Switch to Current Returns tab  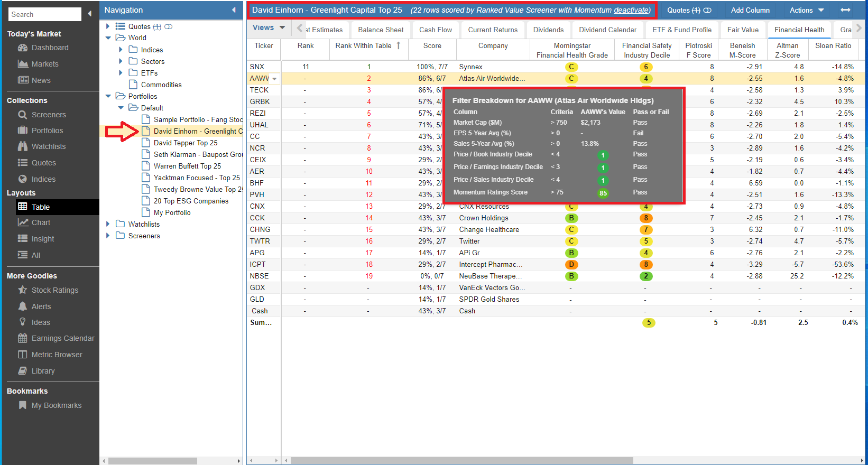click(x=493, y=30)
